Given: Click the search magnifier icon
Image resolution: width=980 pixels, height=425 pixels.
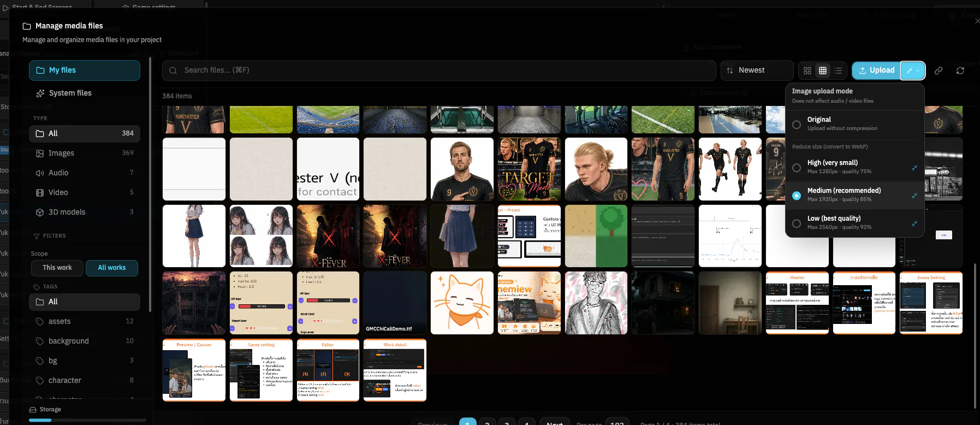Looking at the screenshot, I should tap(173, 70).
